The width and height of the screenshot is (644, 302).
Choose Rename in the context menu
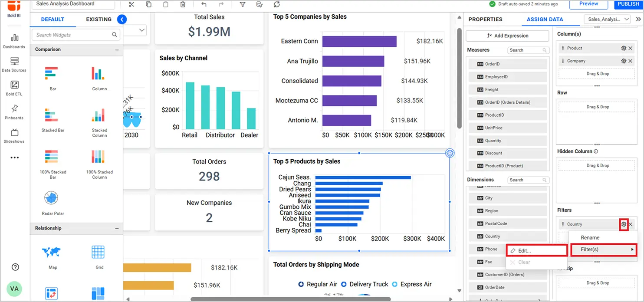tap(590, 238)
